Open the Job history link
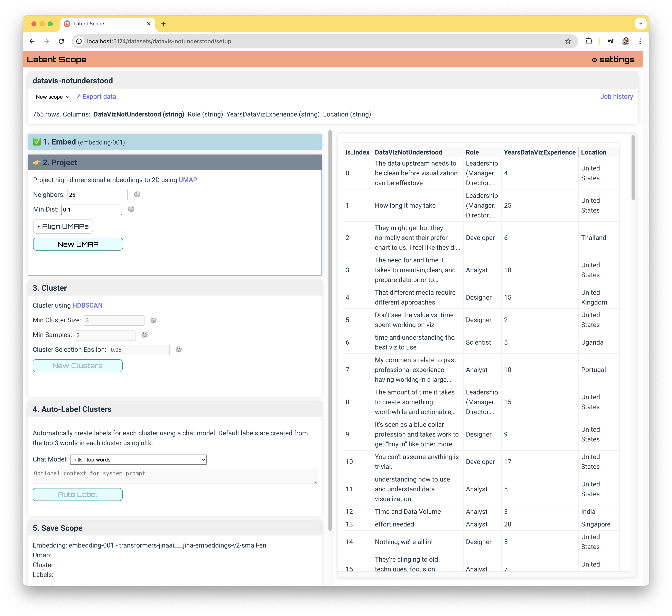Screen dimensions: 672x616 tap(617, 96)
